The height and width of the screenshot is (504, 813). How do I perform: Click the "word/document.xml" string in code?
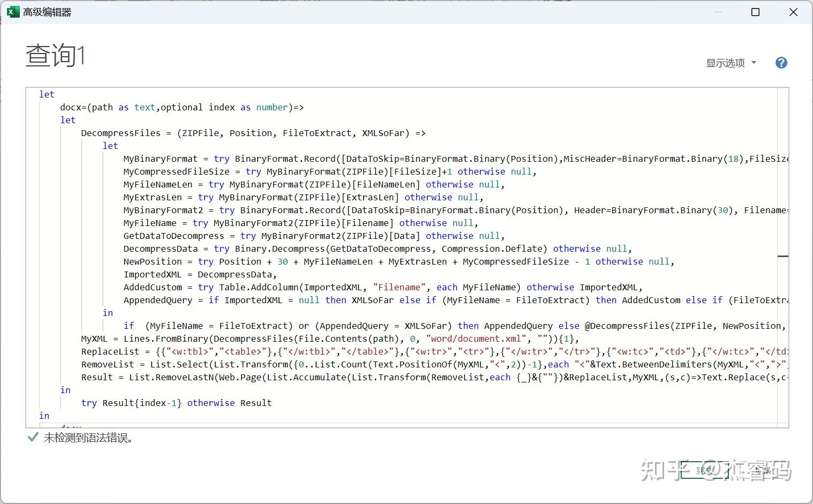(x=476, y=338)
